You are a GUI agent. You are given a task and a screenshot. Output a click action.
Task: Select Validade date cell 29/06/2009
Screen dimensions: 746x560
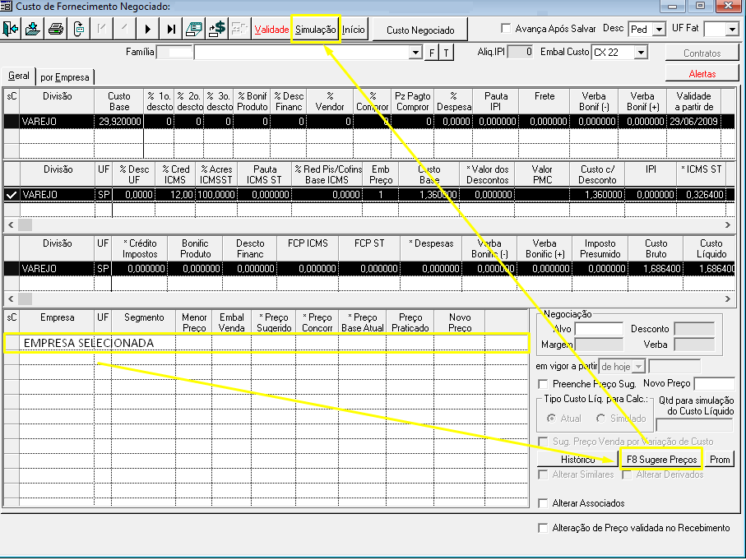(693, 122)
